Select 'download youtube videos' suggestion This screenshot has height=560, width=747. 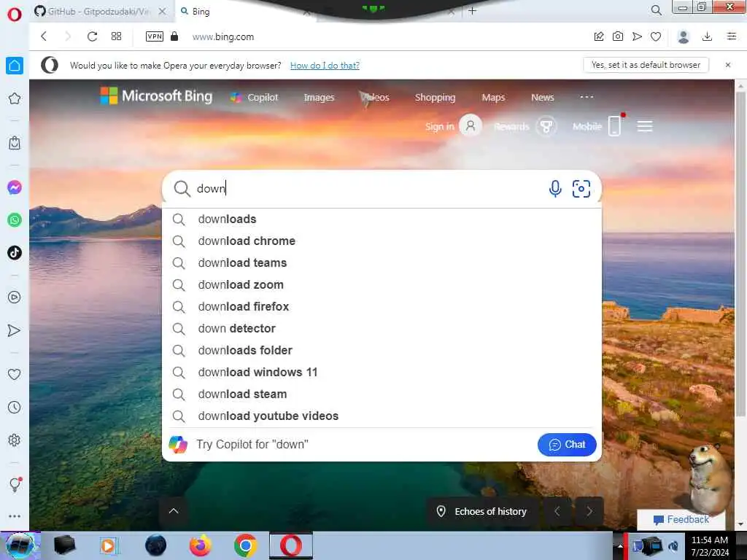point(382,416)
